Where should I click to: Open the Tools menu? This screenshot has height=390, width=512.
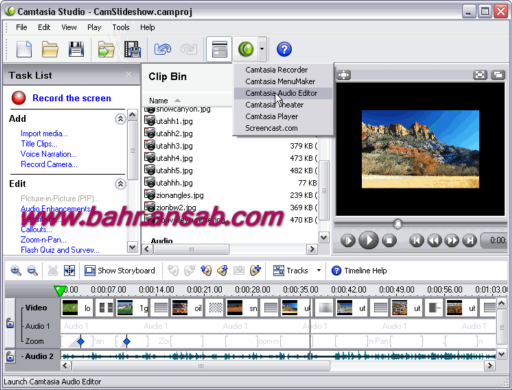[x=121, y=27]
